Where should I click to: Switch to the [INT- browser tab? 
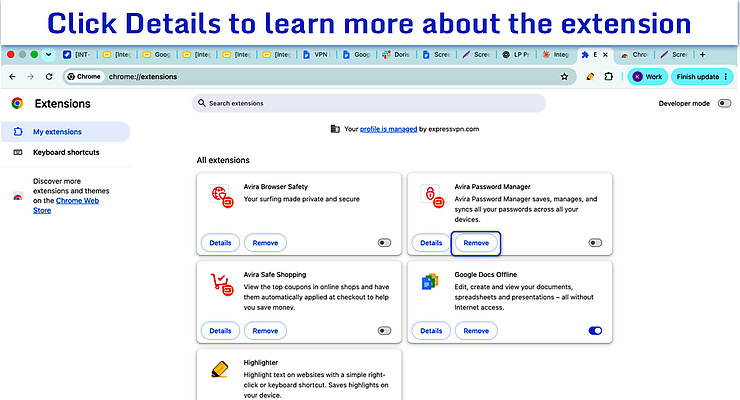pyautogui.click(x=77, y=55)
